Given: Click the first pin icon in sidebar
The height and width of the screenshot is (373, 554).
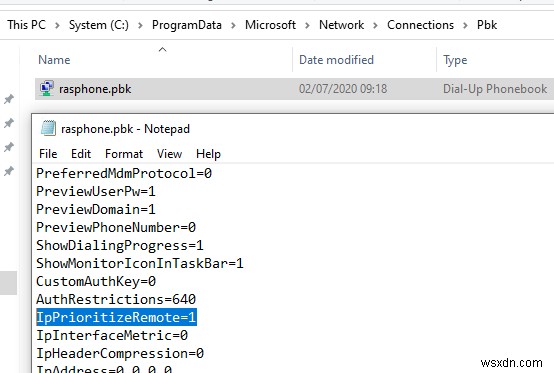Looking at the screenshot, I should click(x=9, y=99).
